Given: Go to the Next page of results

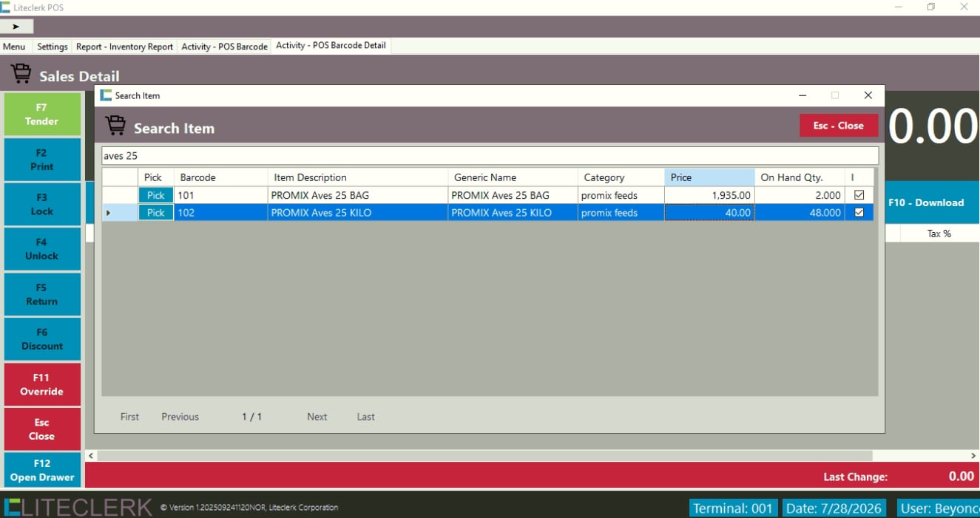Looking at the screenshot, I should pyautogui.click(x=317, y=417).
